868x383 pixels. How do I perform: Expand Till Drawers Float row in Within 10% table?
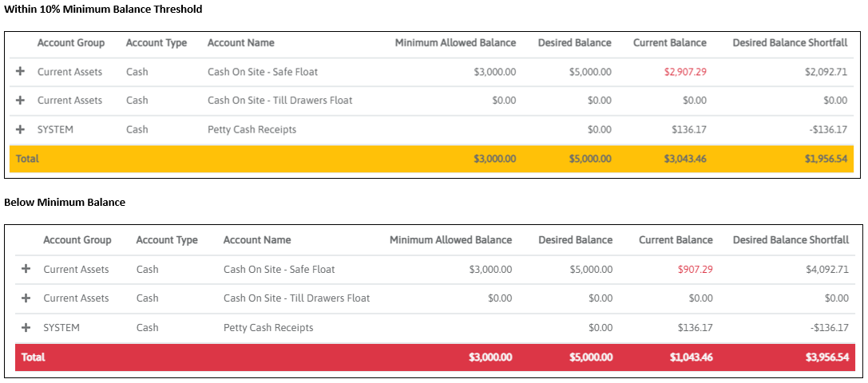point(21,101)
